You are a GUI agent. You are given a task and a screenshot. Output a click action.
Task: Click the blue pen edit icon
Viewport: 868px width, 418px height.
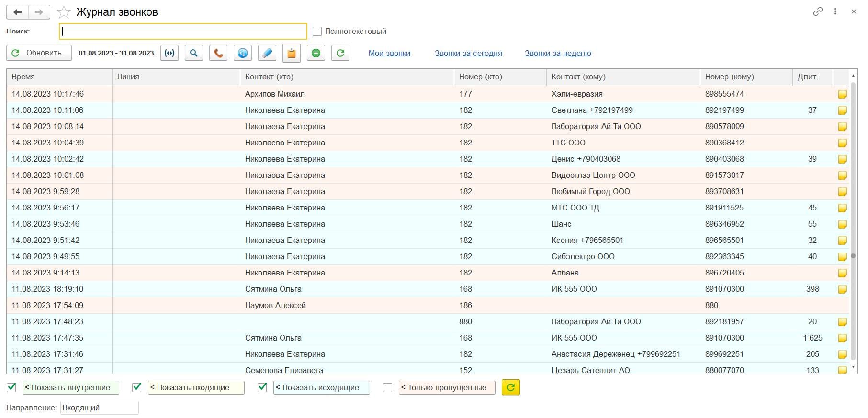[x=267, y=53]
